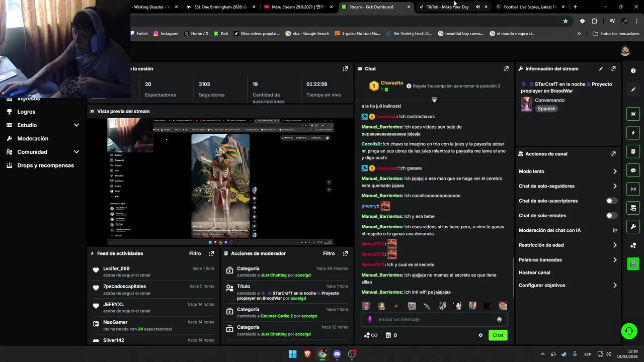This screenshot has width=644, height=362.
Task: Click green support headset button
Action: [629, 331]
